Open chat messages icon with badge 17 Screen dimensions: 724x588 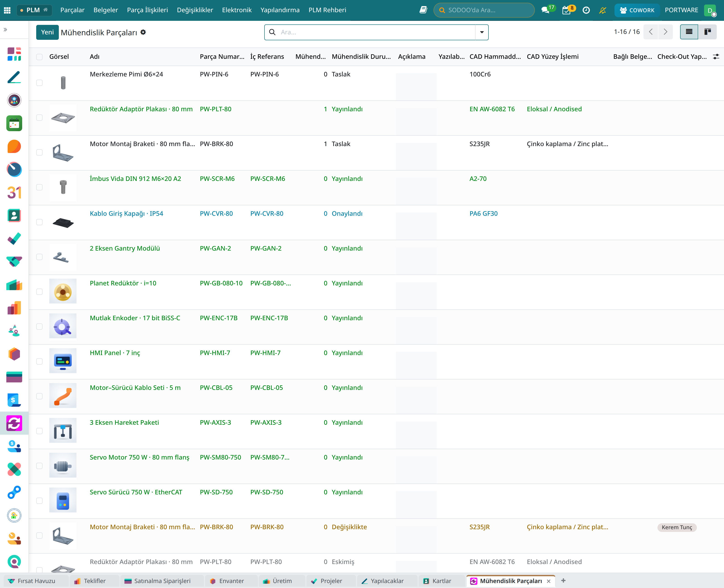click(545, 10)
